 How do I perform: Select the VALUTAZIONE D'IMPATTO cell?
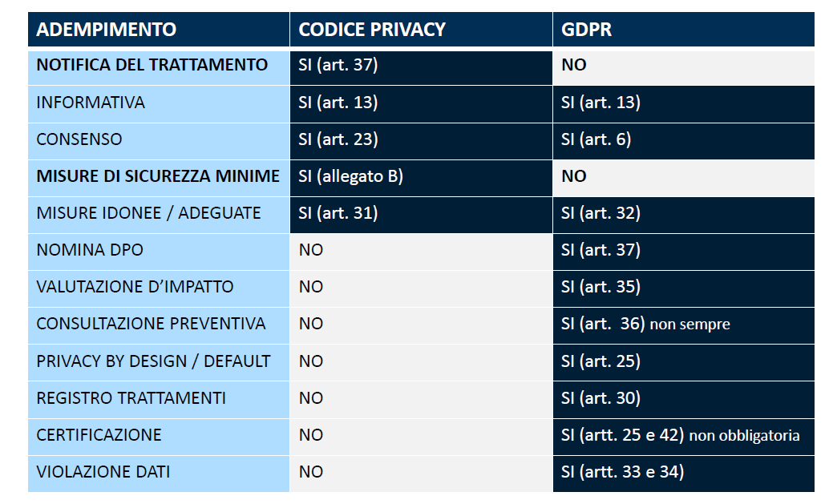point(135,287)
